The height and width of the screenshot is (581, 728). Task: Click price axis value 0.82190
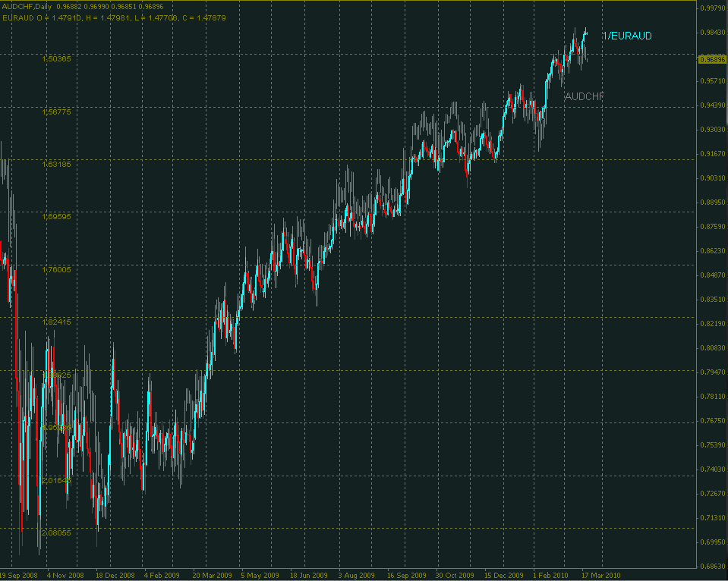pyautogui.click(x=713, y=323)
